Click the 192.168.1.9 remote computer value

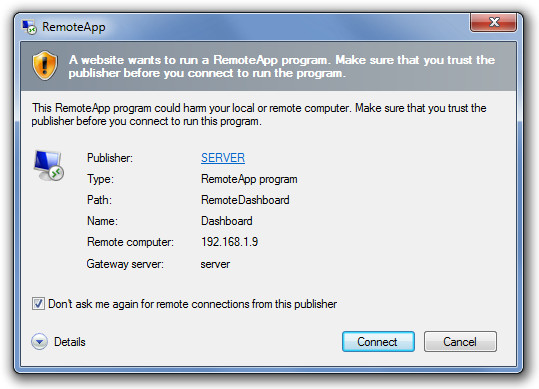pos(229,242)
